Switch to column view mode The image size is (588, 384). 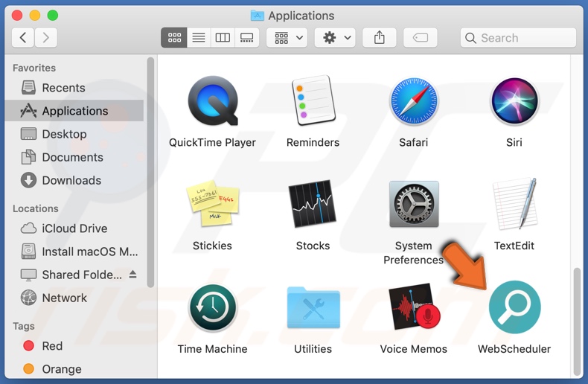pyautogui.click(x=223, y=37)
